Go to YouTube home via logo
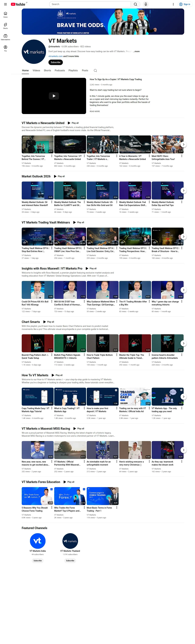This screenshot has height=644, width=195. pyautogui.click(x=18, y=4)
